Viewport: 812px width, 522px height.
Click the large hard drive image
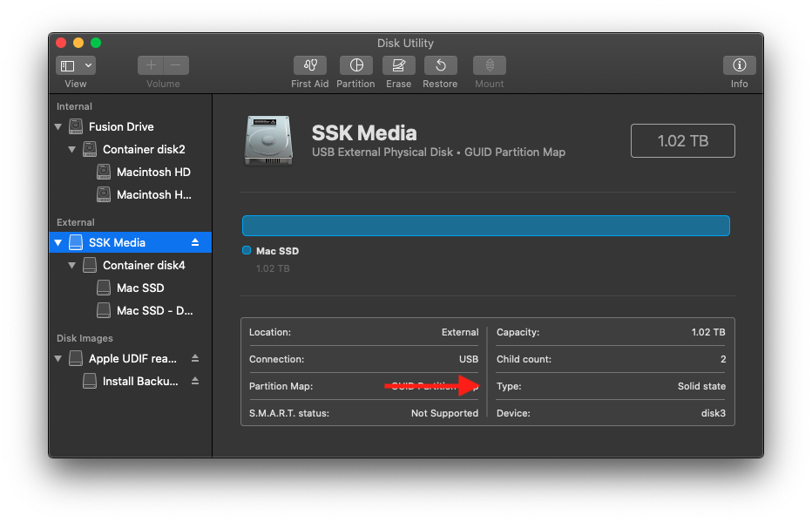coord(268,141)
